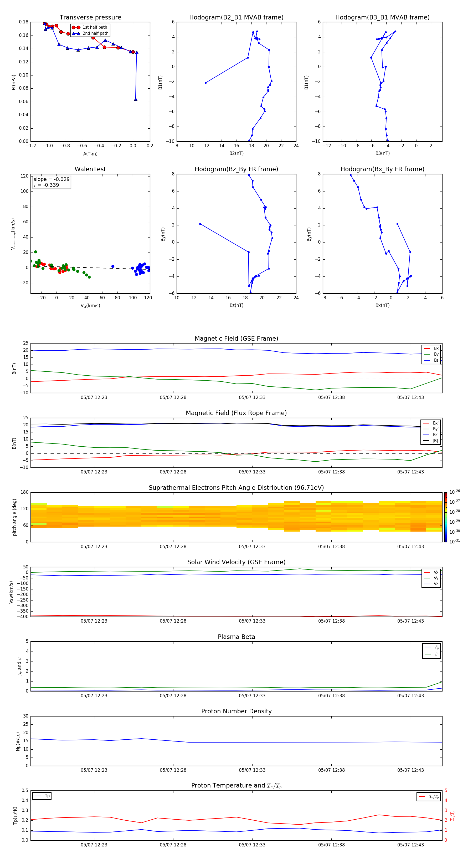Click the "Magnetic Field (Flux Rope Frame)" title
This screenshot has width=473, height=868.
pos(236,413)
